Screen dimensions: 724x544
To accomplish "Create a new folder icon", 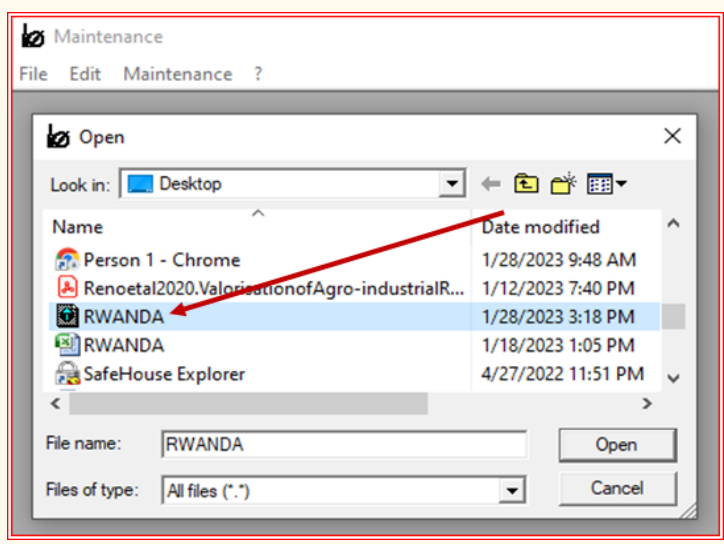I will click(563, 184).
